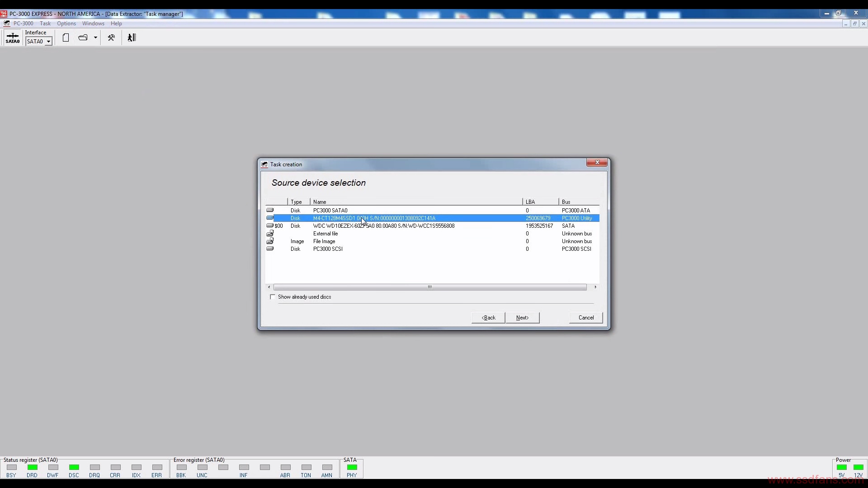
Task: Expand the arrow beside the open folder icon
Action: [95, 38]
